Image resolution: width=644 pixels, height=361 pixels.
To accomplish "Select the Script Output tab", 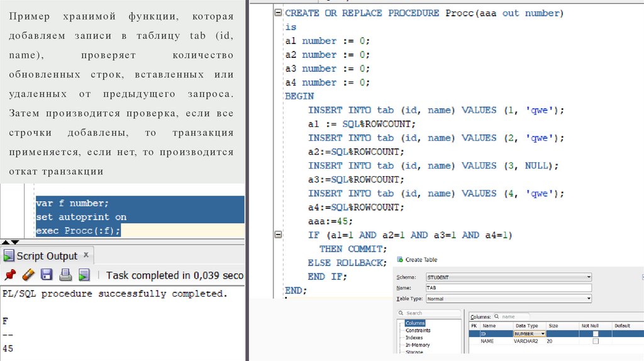I will click(x=46, y=256).
